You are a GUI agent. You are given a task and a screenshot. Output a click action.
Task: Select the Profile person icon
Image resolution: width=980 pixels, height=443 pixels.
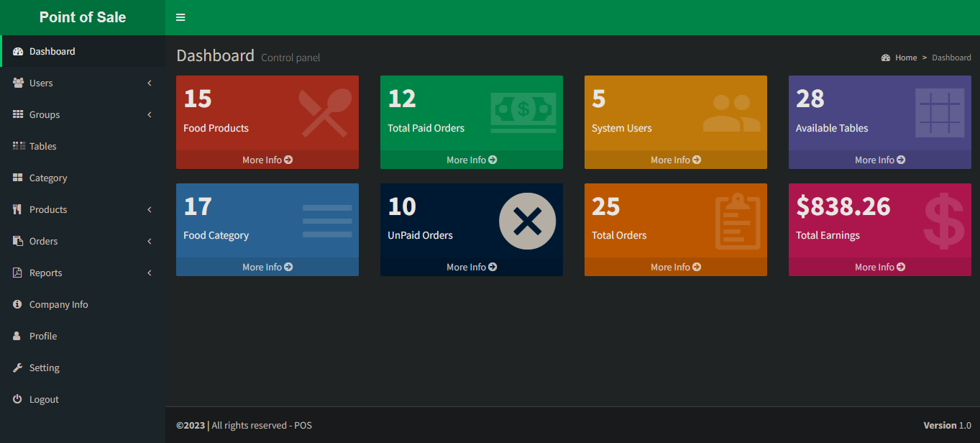coord(17,336)
